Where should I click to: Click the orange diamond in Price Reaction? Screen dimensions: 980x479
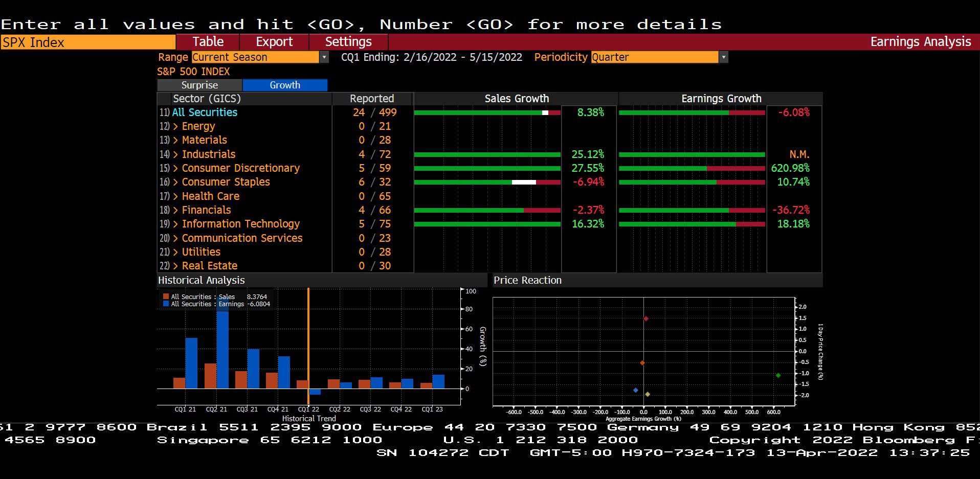coord(642,363)
